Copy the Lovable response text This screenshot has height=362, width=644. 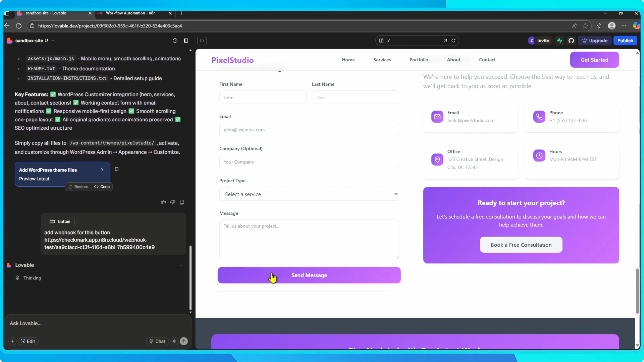pyautogui.click(x=182, y=202)
